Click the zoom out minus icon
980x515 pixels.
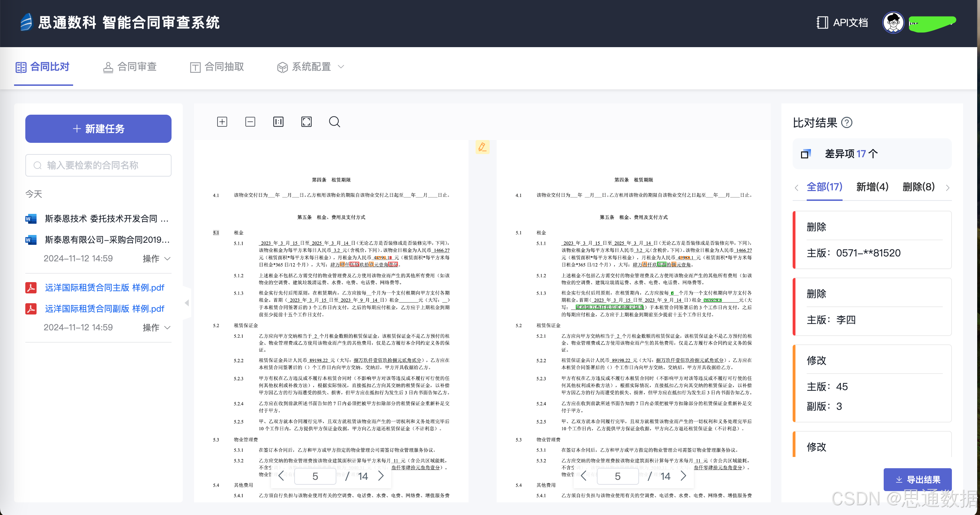coord(250,122)
